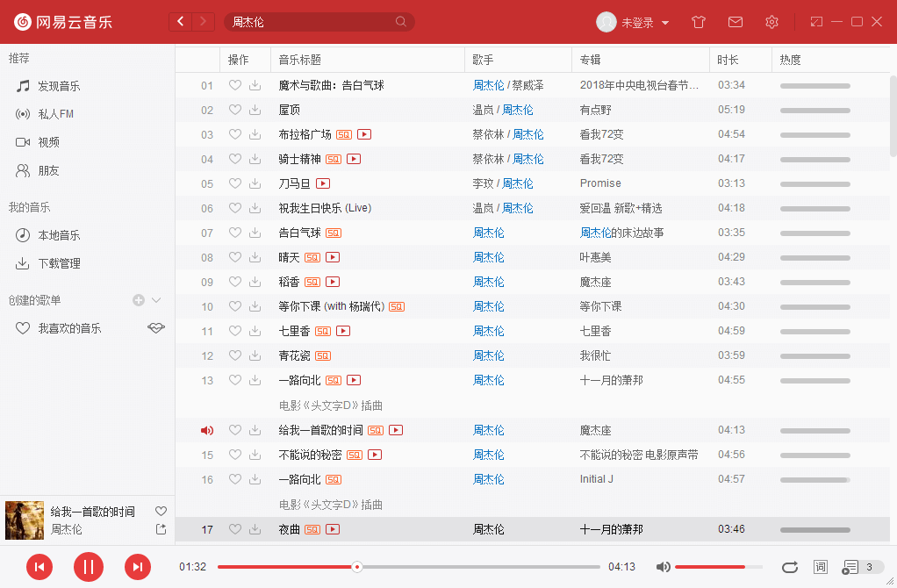Sort by the 时长 column header
The height and width of the screenshot is (588, 897).
coord(741,60)
